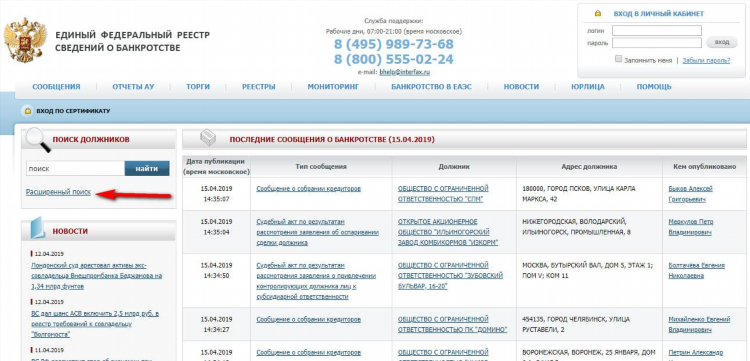The image size is (750, 361).
Task: Focus the логин input field
Action: (657, 31)
